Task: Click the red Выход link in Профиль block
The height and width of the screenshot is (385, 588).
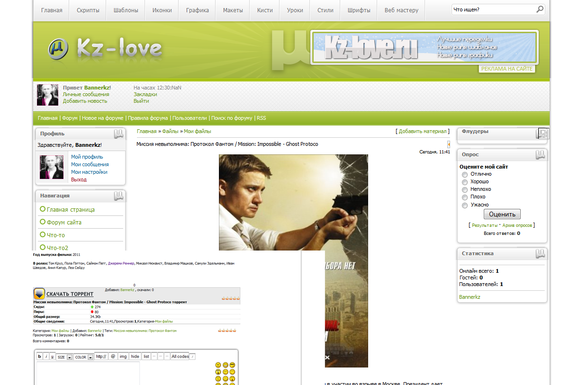Action: (79, 179)
